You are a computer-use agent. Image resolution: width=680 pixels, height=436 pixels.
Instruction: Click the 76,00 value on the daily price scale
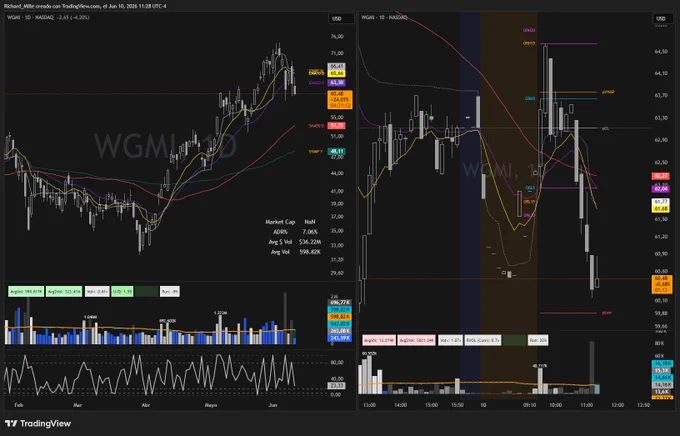click(337, 37)
